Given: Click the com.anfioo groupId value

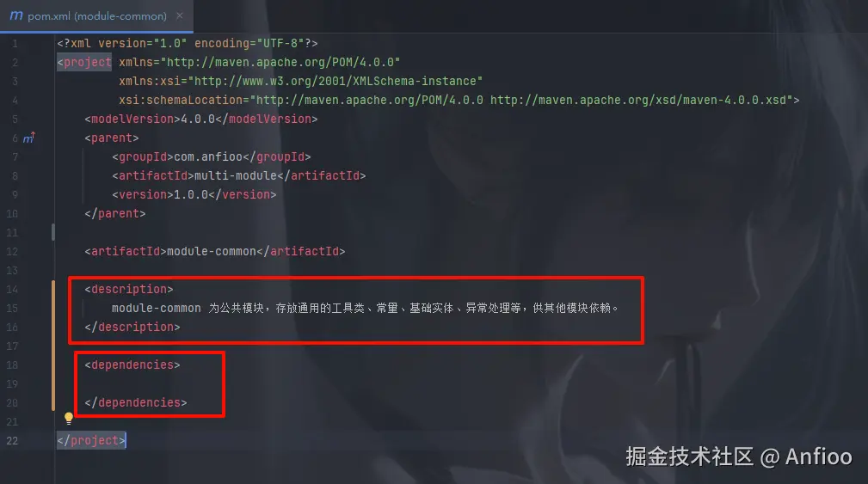Looking at the screenshot, I should coord(208,157).
